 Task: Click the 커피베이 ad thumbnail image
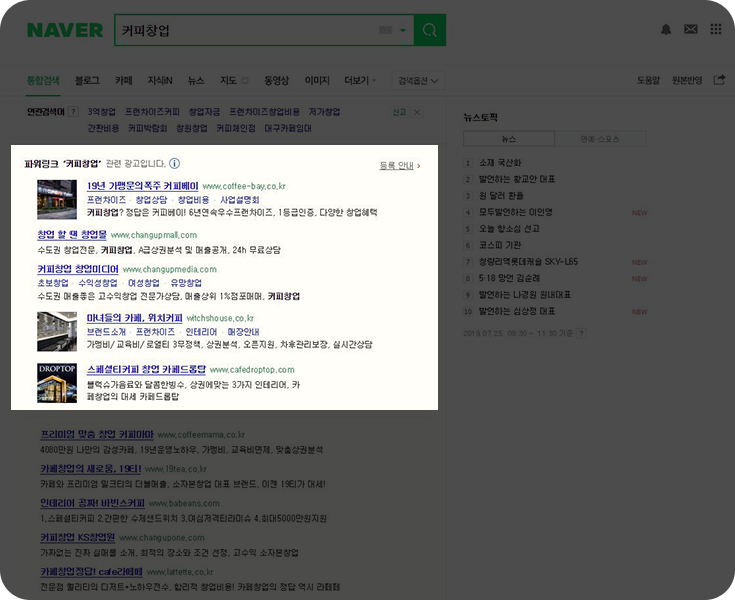(x=57, y=200)
